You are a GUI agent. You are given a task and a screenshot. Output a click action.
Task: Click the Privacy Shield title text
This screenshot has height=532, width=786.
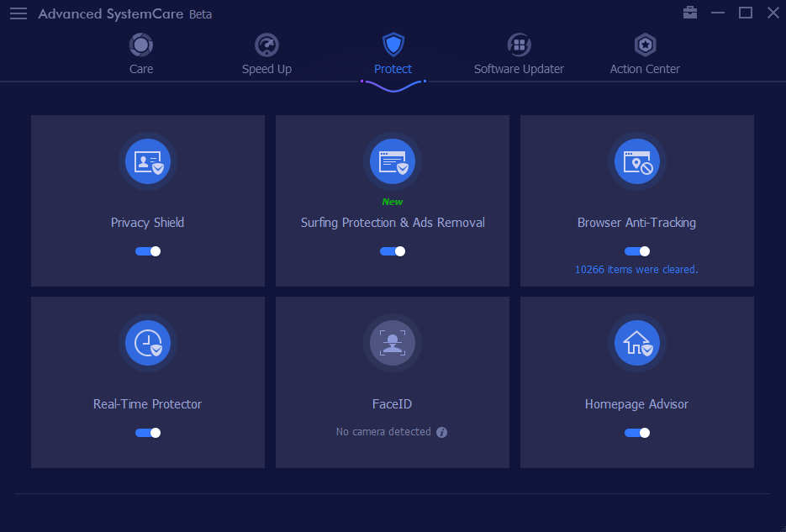(147, 223)
